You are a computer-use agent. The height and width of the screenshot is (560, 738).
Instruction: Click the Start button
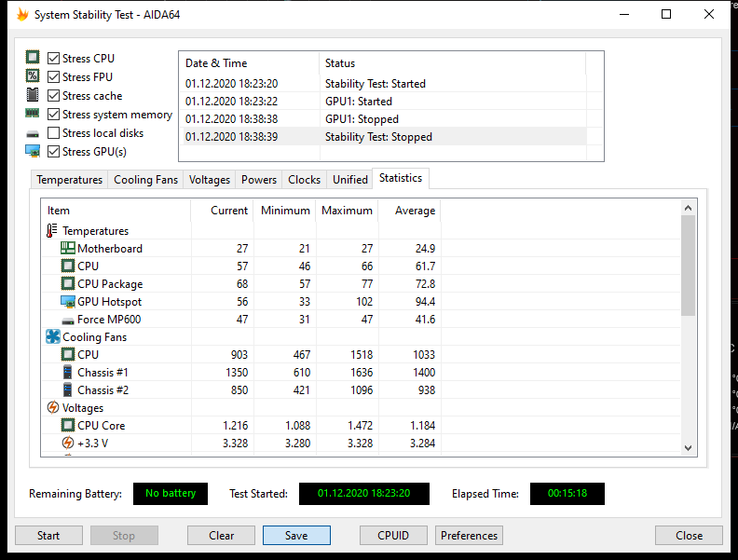click(x=48, y=536)
